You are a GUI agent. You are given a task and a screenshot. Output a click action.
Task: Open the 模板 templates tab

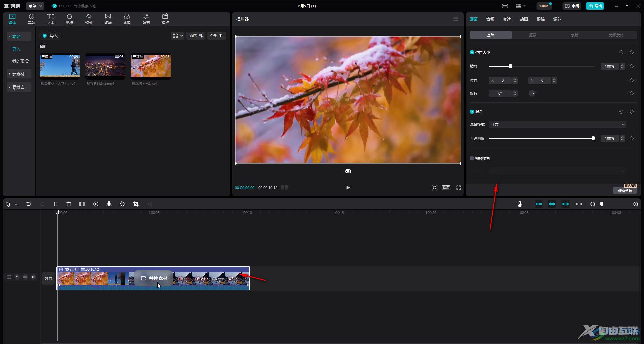165,19
